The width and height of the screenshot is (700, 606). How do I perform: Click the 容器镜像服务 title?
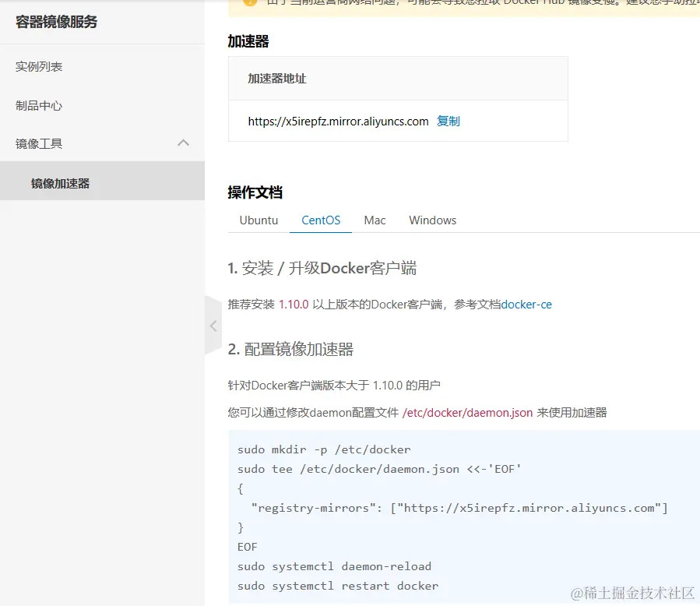(57, 22)
